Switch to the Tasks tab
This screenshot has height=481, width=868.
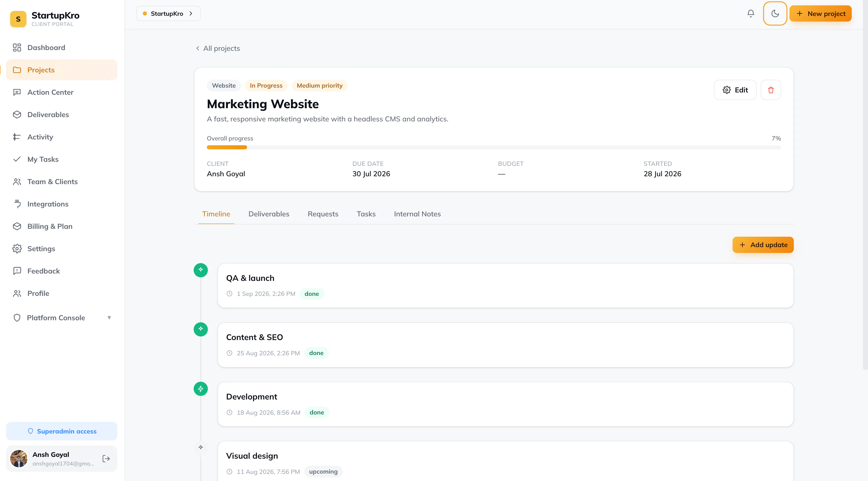tap(366, 214)
